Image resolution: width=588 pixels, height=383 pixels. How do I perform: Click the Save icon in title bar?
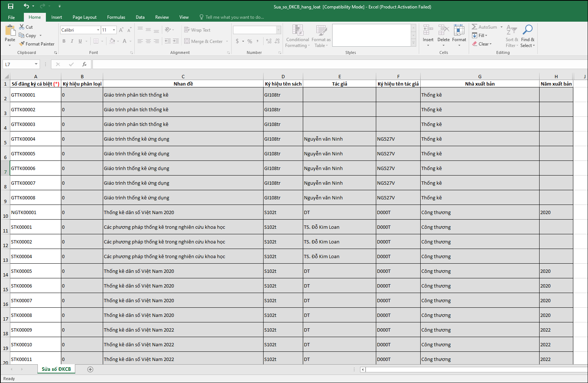[11, 6]
